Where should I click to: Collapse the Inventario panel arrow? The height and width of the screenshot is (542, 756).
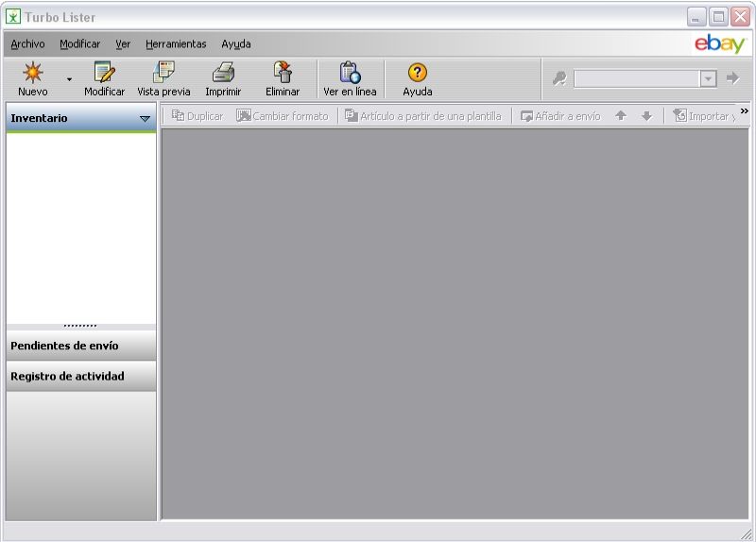(145, 119)
